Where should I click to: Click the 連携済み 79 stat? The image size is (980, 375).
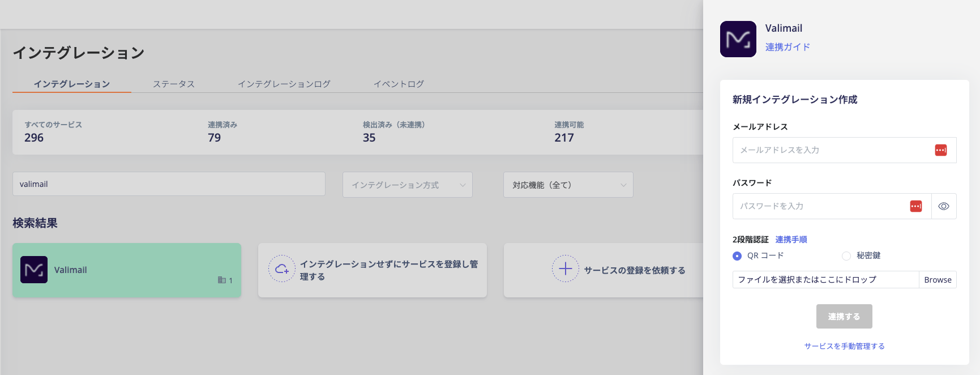tap(222, 132)
